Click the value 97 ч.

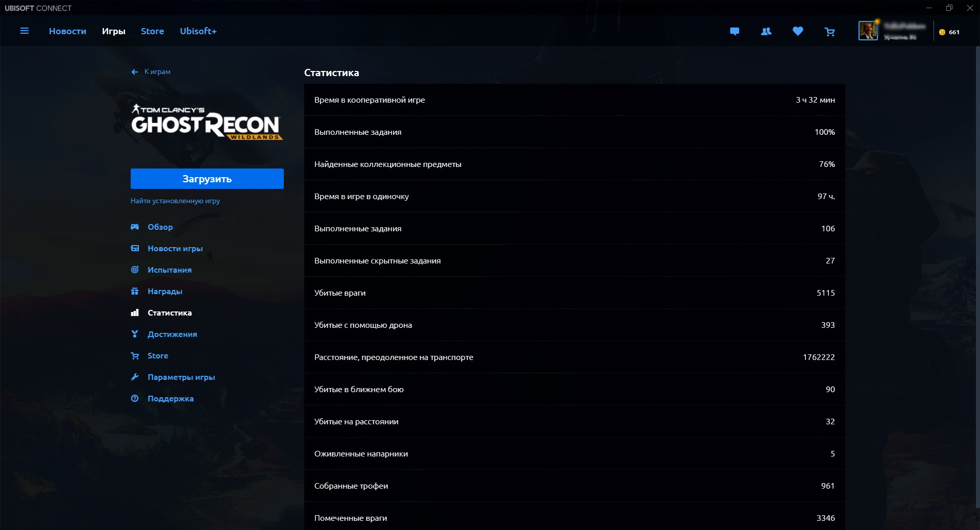[826, 196]
